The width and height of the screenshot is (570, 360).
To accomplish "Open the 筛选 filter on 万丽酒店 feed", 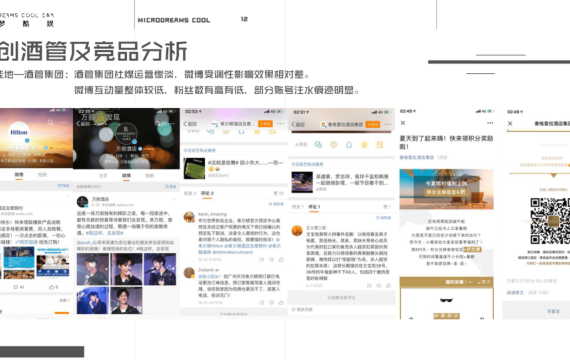I will 170,187.
